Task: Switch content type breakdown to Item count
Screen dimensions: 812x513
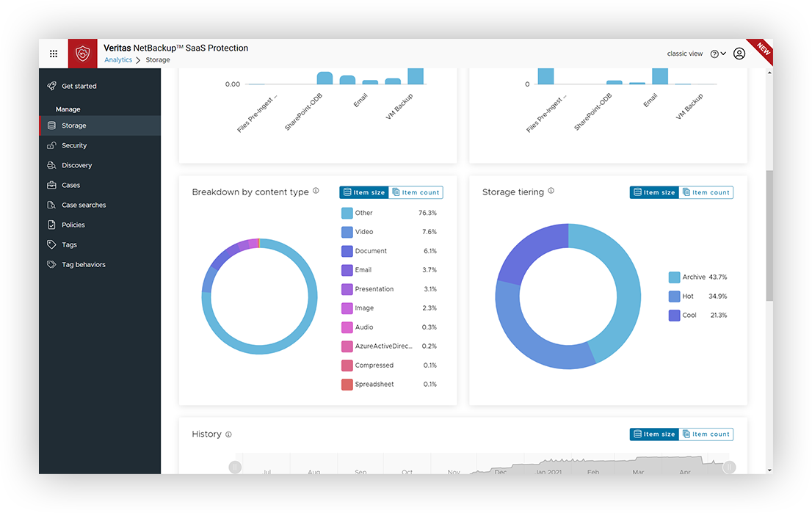Action: click(416, 192)
